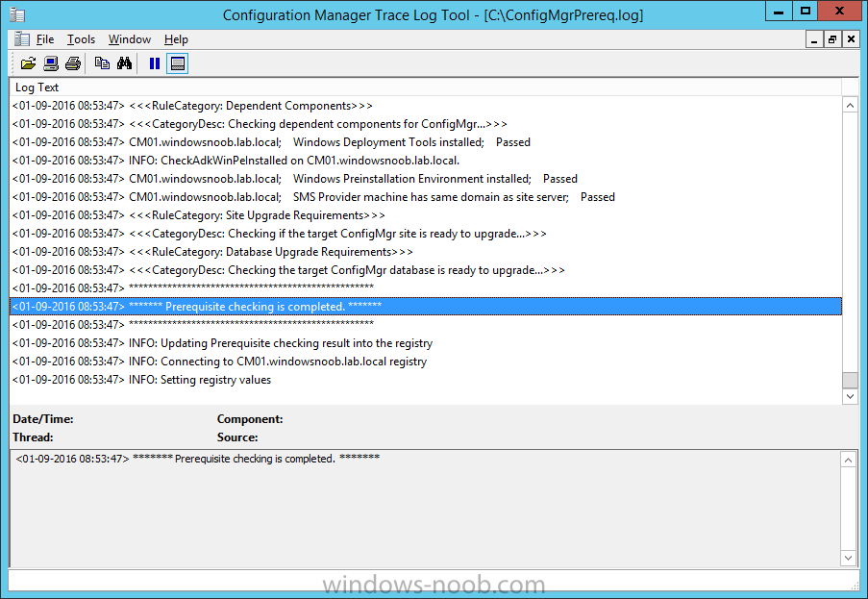This screenshot has width=868, height=599.
Task: Select 'INFO: Updating Prerequisite checking result' line
Action: point(425,342)
